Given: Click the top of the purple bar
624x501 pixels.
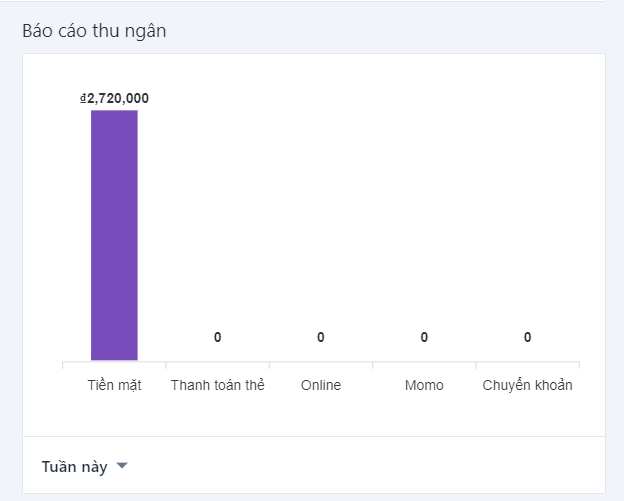Looking at the screenshot, I should (x=114, y=113).
